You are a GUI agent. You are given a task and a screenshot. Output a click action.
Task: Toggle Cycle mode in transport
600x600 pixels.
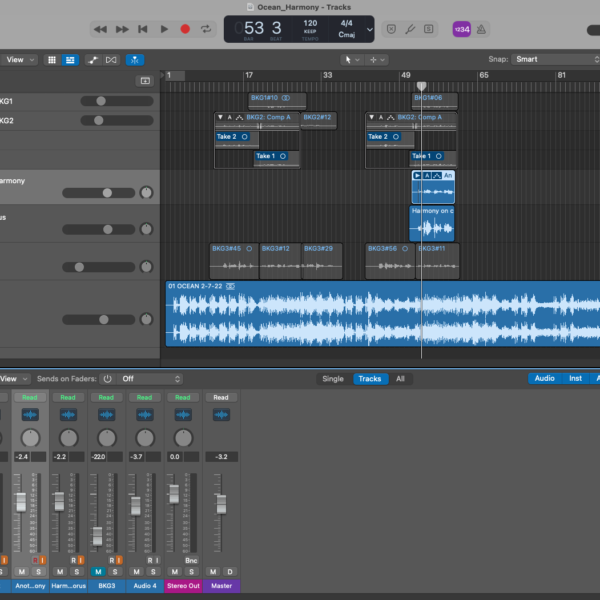click(x=206, y=29)
